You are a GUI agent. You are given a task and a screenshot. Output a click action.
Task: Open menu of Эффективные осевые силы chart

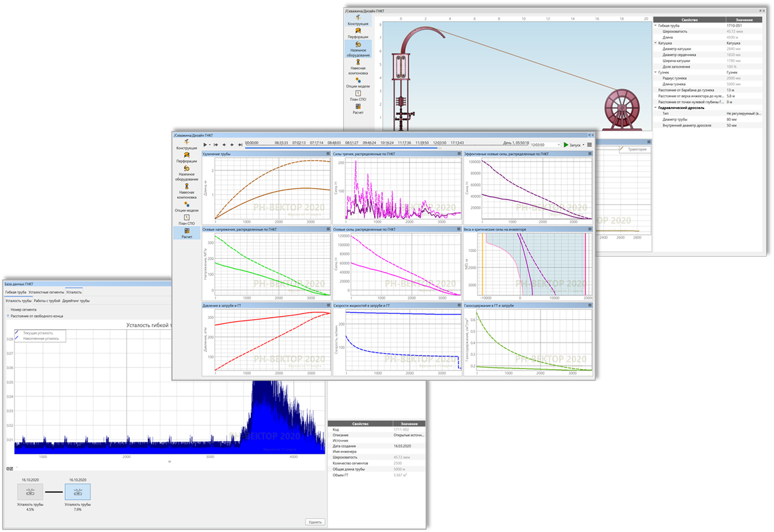(x=590, y=154)
